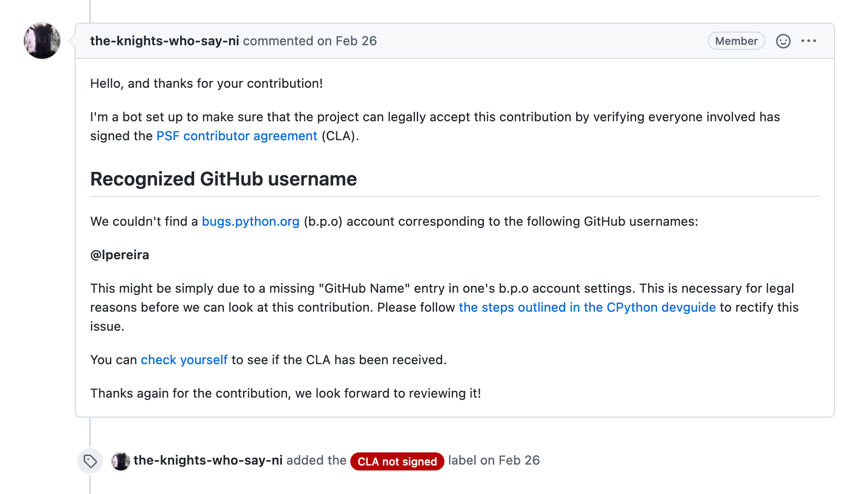Click the large the-knights-who-say-ni avatar
868x494 pixels.
42,41
